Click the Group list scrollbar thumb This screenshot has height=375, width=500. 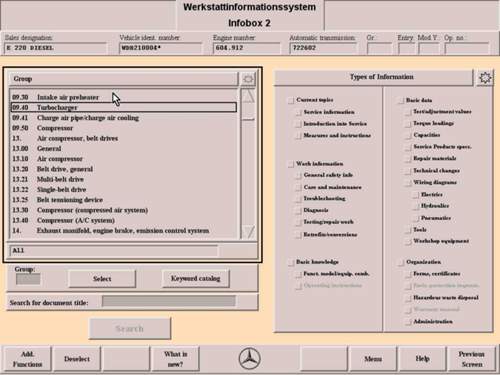pyautogui.click(x=248, y=112)
